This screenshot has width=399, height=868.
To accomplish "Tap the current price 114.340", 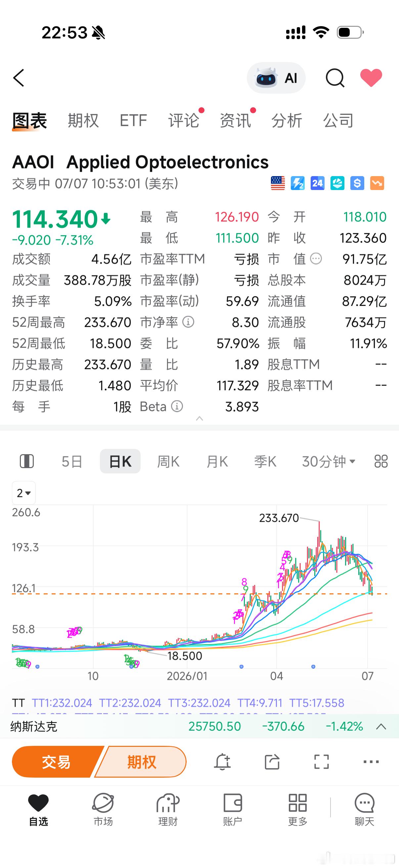I will click(55, 219).
